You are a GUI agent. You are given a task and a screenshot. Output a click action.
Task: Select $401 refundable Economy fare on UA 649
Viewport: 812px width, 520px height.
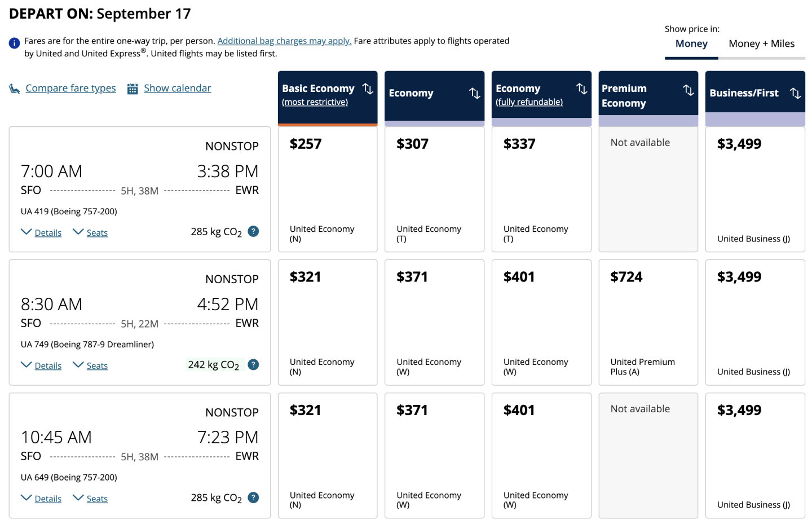[541, 455]
